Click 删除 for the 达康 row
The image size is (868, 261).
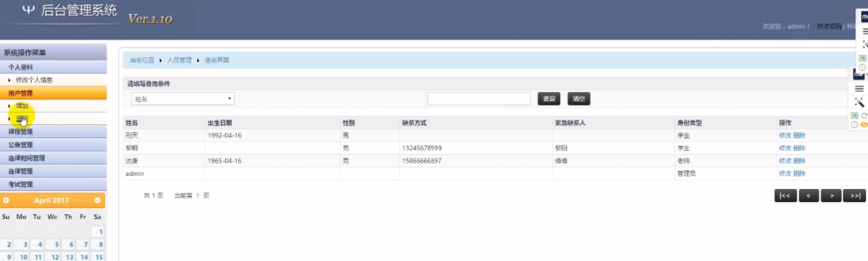[x=799, y=161]
